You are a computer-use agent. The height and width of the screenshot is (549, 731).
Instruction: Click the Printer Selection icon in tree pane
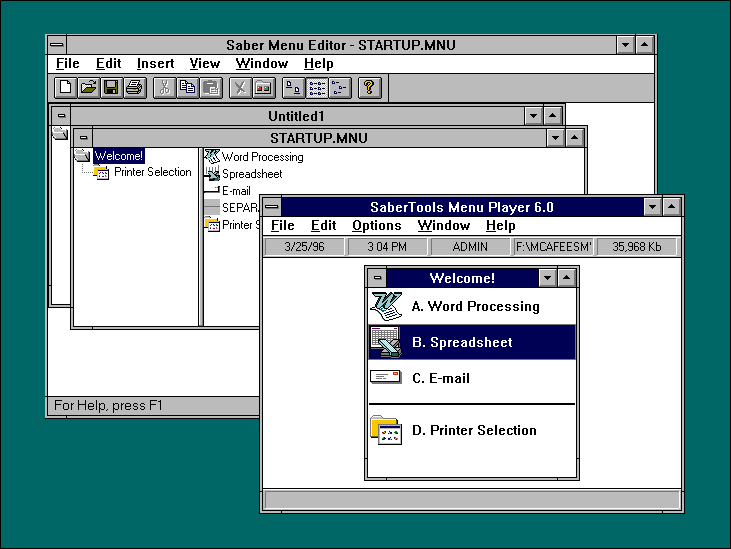102,172
